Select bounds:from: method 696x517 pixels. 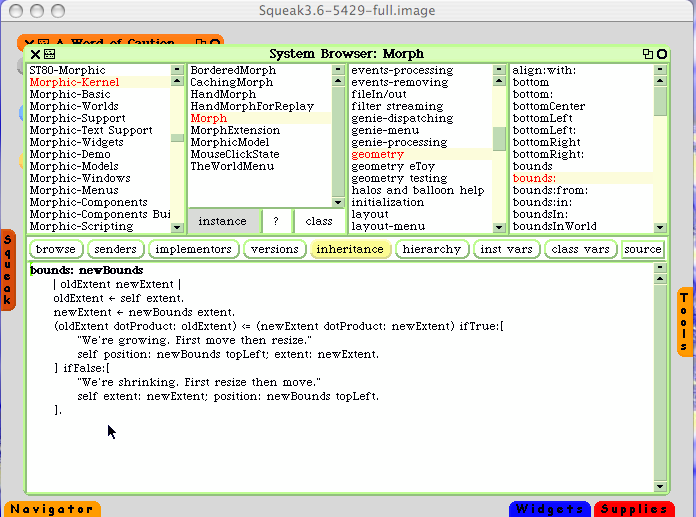point(582,190)
